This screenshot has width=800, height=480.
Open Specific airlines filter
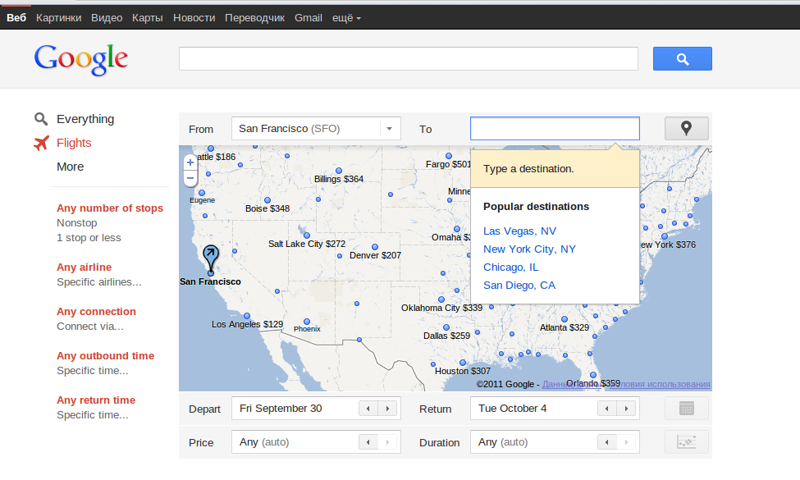click(99, 282)
